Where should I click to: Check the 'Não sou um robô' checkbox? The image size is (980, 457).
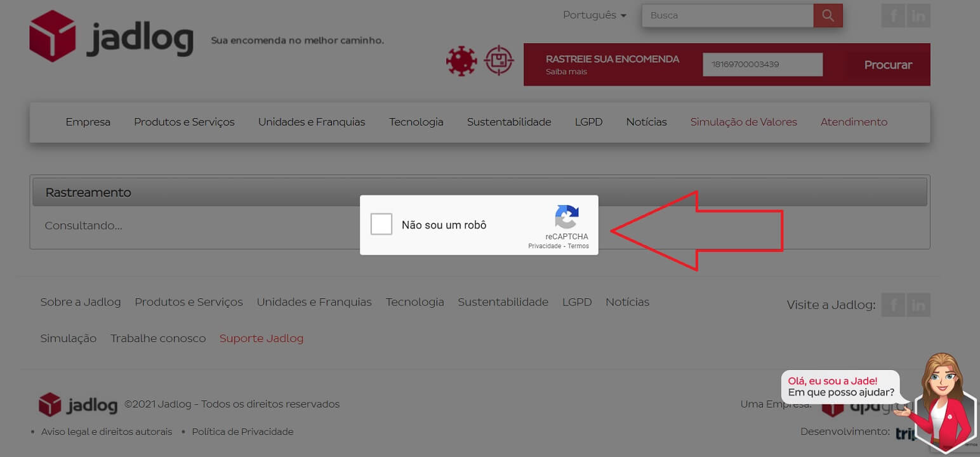pos(381,225)
